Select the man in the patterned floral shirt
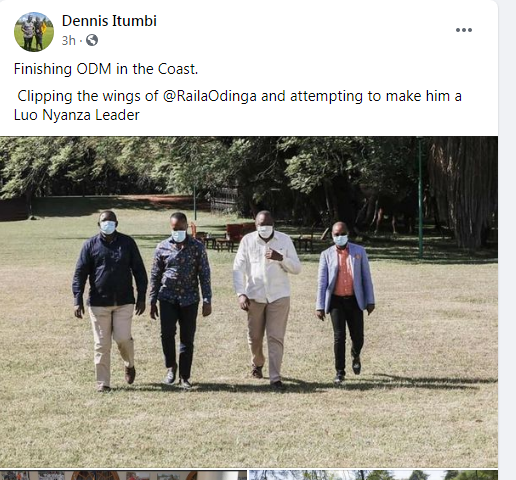The height and width of the screenshot is (480, 516). [x=180, y=300]
